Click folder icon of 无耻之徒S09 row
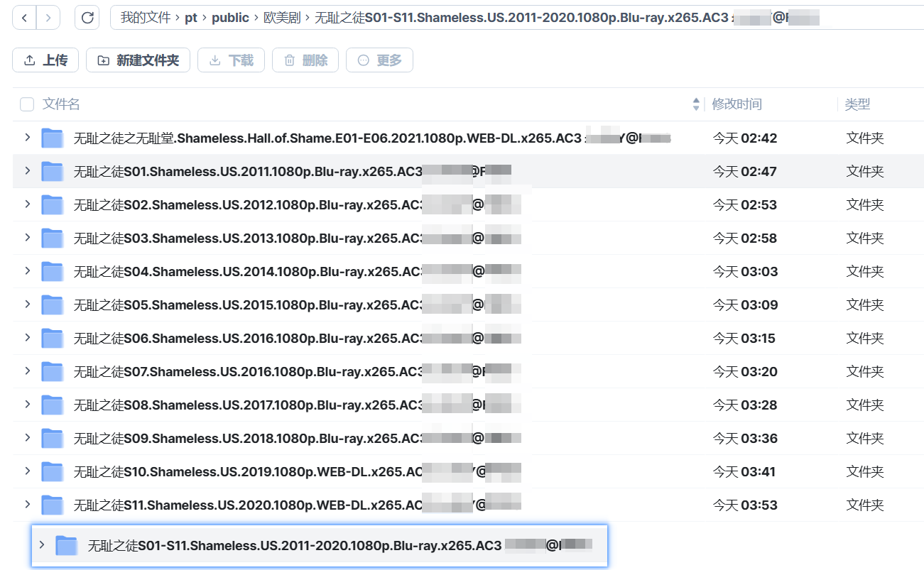 [x=53, y=438]
